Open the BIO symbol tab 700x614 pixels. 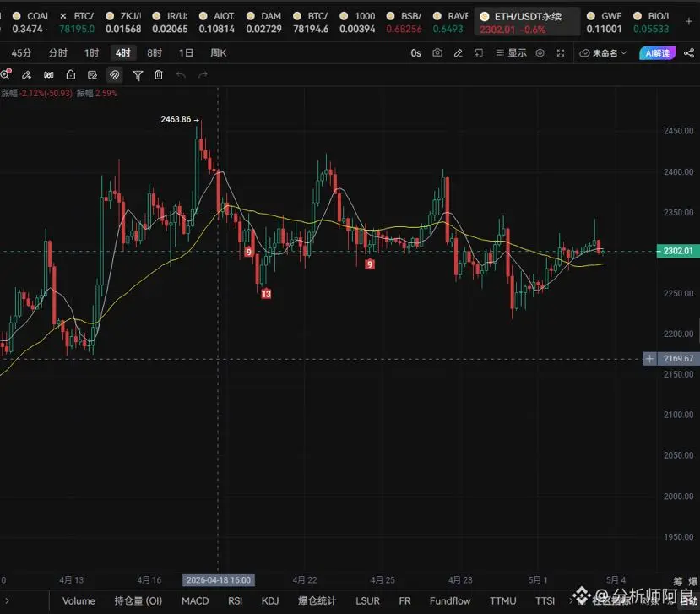pos(651,22)
